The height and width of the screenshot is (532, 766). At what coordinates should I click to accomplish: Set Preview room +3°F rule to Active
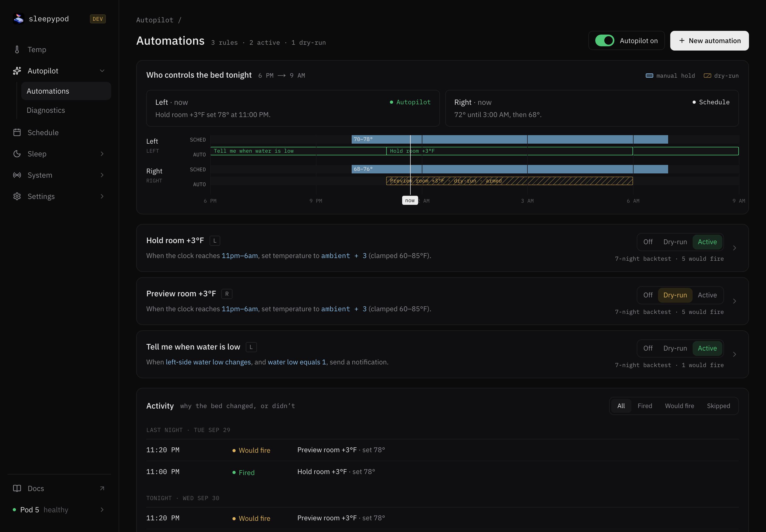pos(707,295)
